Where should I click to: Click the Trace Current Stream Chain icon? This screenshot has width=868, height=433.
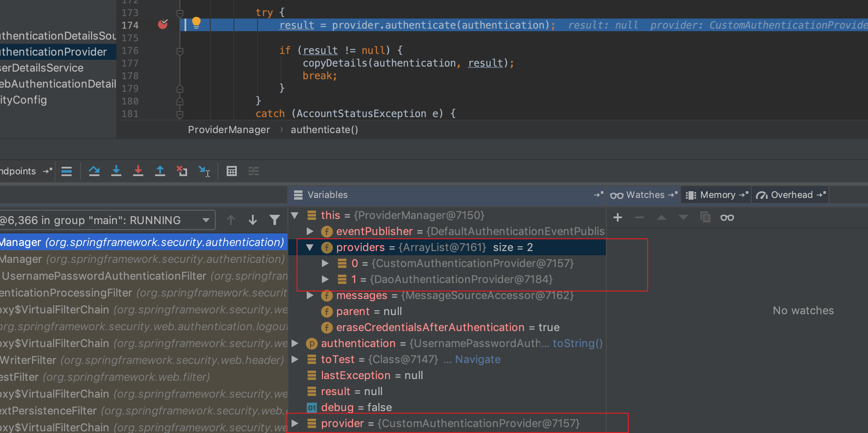point(254,171)
